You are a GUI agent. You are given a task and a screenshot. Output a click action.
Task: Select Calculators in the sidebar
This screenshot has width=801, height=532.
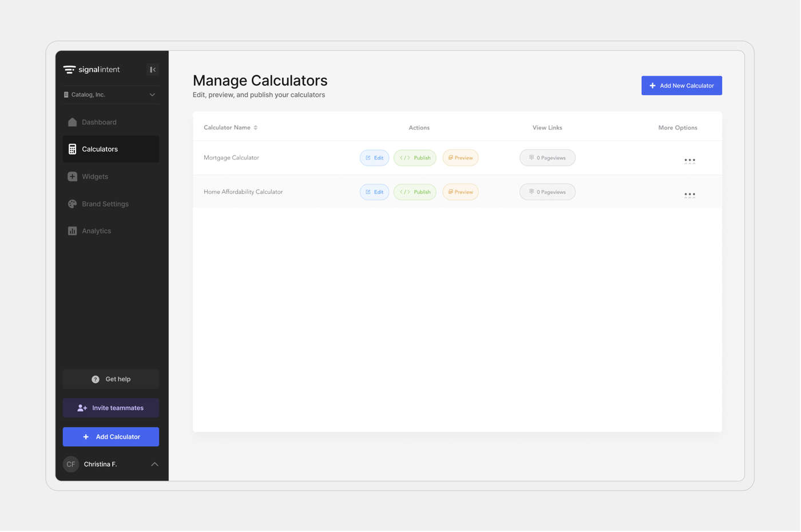point(111,149)
